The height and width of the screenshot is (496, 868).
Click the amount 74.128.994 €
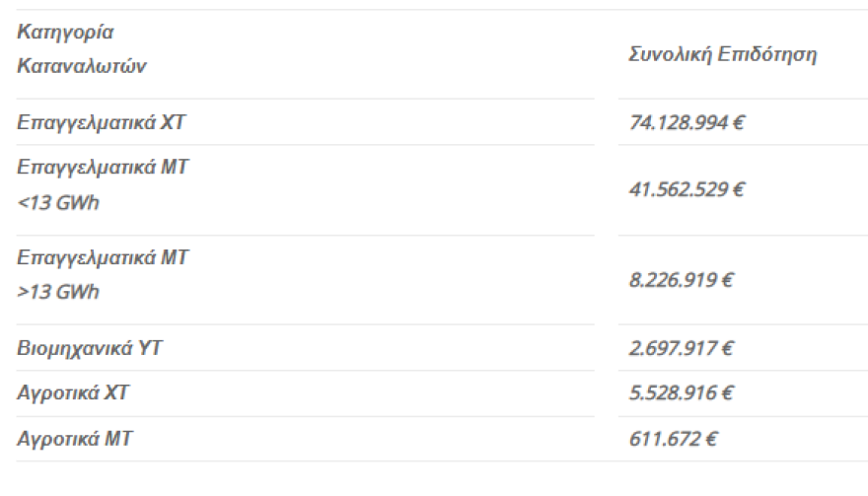click(687, 122)
